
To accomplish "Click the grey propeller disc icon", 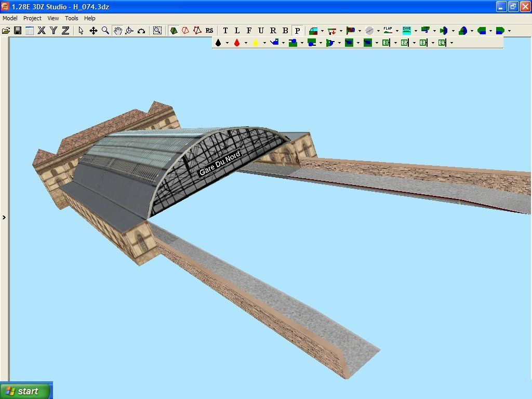I will point(369,31).
